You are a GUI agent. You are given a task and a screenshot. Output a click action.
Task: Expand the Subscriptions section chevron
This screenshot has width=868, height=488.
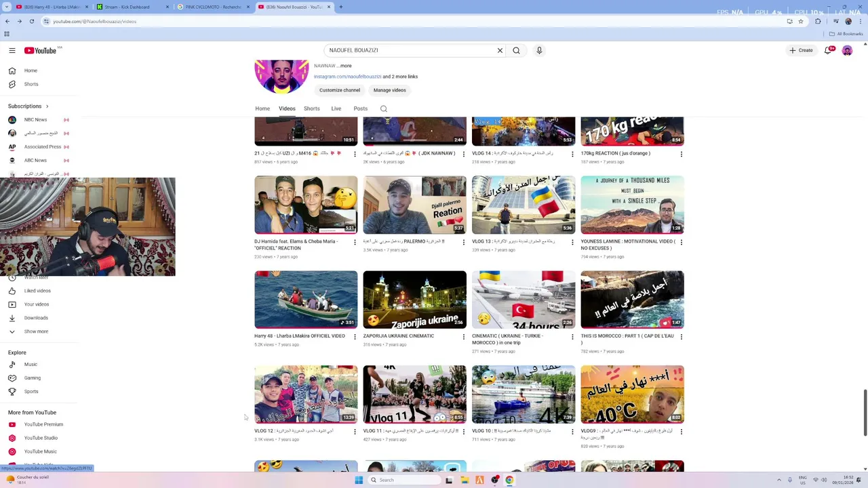(x=47, y=106)
